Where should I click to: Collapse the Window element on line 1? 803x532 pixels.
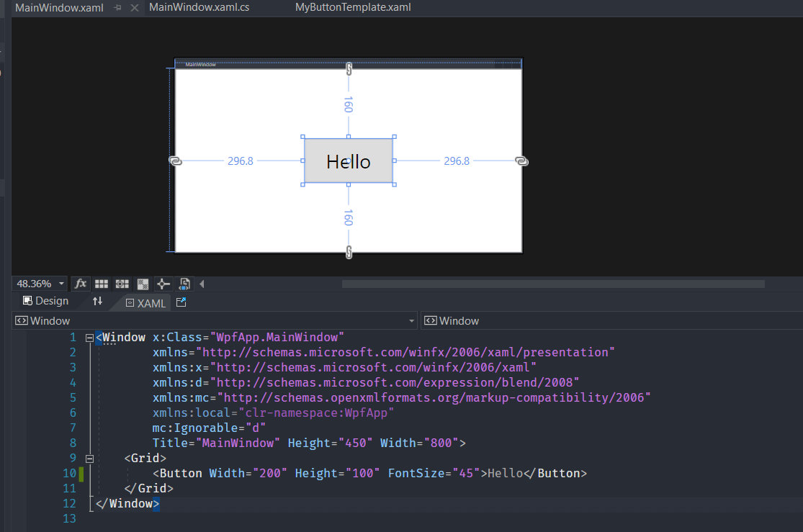[90, 338]
